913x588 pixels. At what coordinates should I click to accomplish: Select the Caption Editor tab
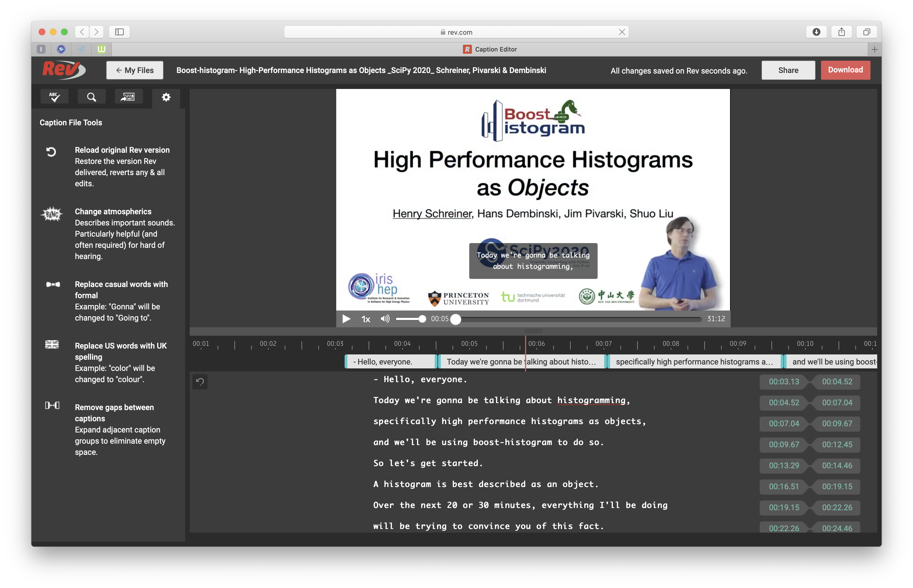point(490,49)
